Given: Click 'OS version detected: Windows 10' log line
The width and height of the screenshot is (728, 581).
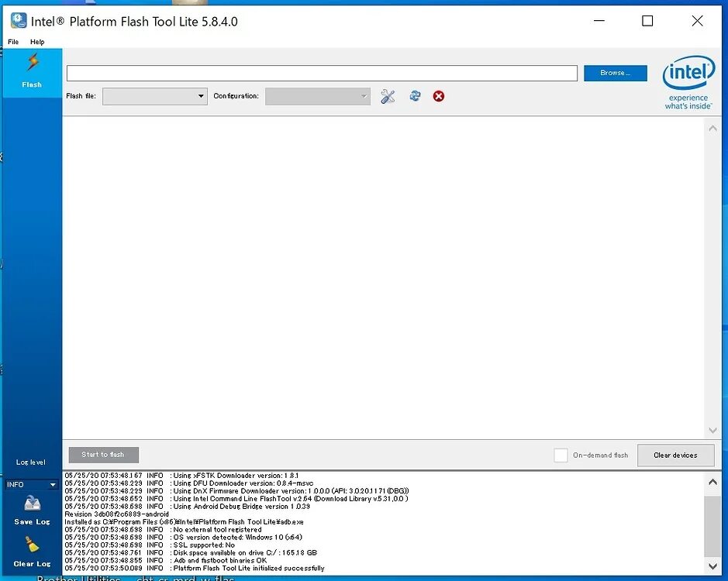Looking at the screenshot, I should 184,537.
